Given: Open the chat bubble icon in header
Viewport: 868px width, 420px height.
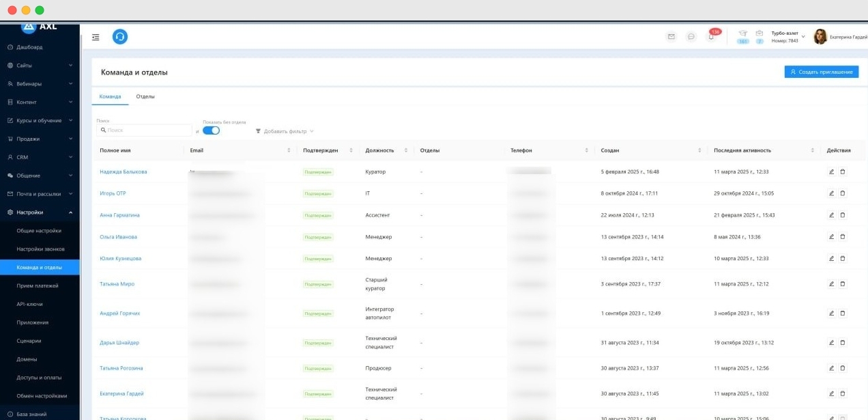Looking at the screenshot, I should (x=691, y=37).
